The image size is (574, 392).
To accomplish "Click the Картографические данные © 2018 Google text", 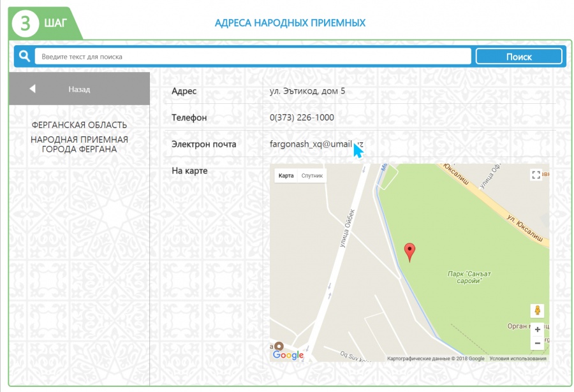I will [436, 359].
